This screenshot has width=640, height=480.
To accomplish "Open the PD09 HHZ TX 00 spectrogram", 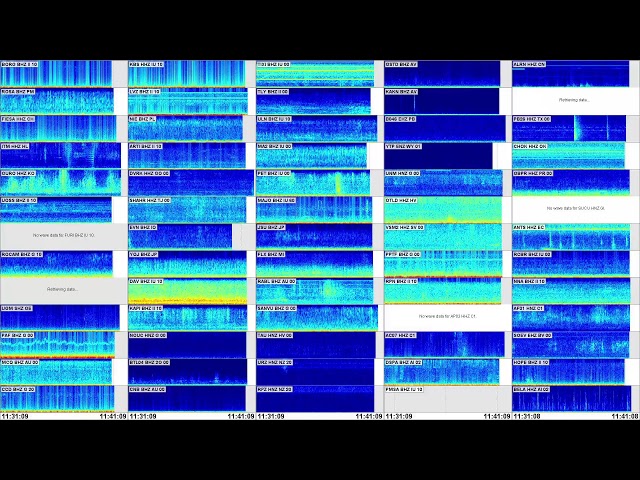I will (x=569, y=128).
